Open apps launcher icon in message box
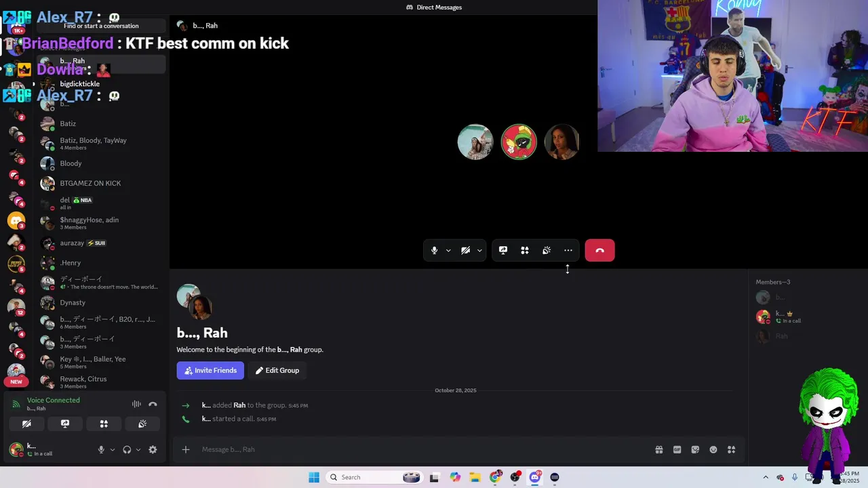The image size is (868, 488). [731, 449]
